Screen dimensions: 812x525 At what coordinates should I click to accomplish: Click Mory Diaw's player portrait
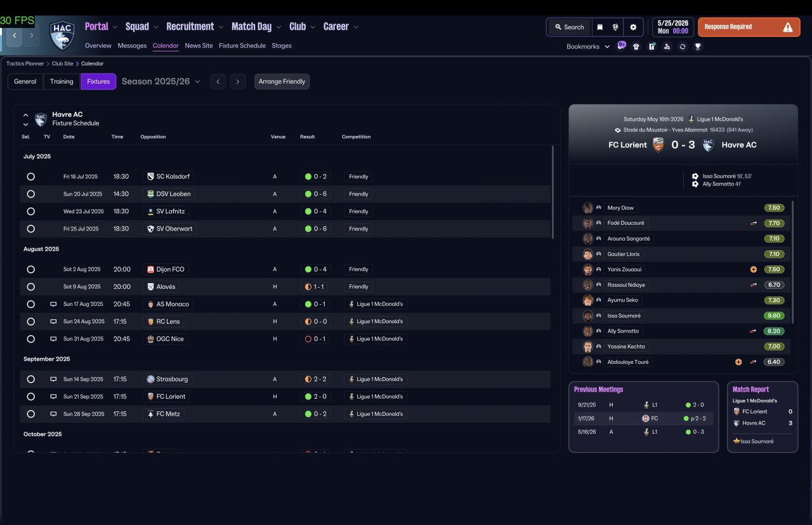coord(588,208)
